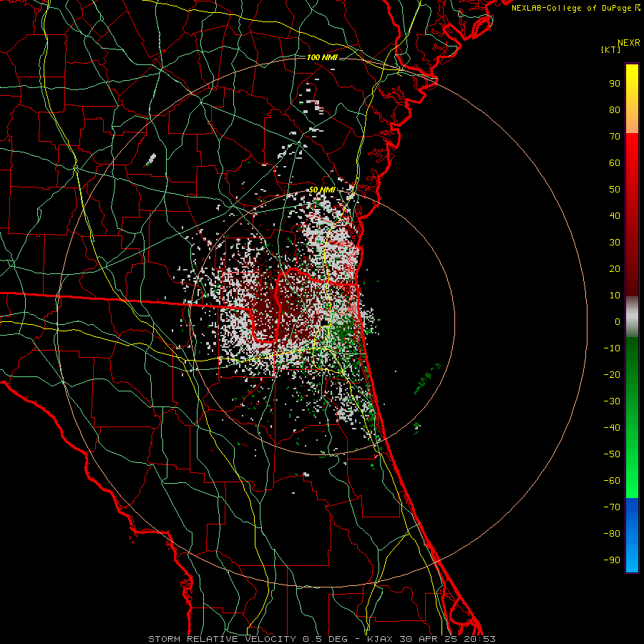
Task: Click the 80 value on the color scale
Action: (615, 110)
